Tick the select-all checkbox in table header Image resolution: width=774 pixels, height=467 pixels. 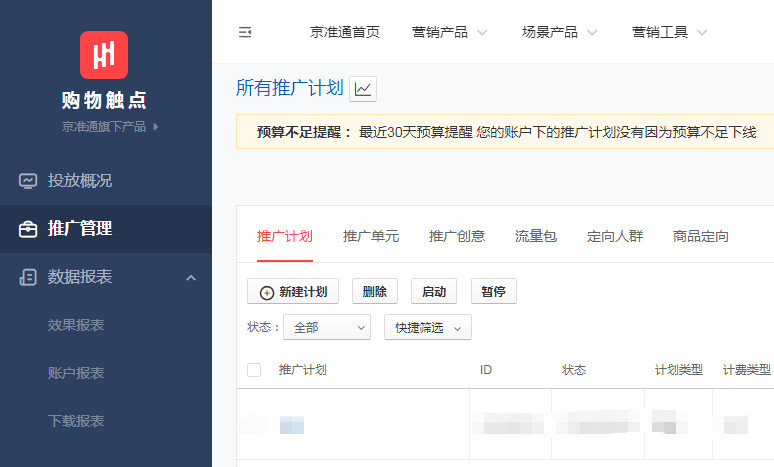point(254,370)
